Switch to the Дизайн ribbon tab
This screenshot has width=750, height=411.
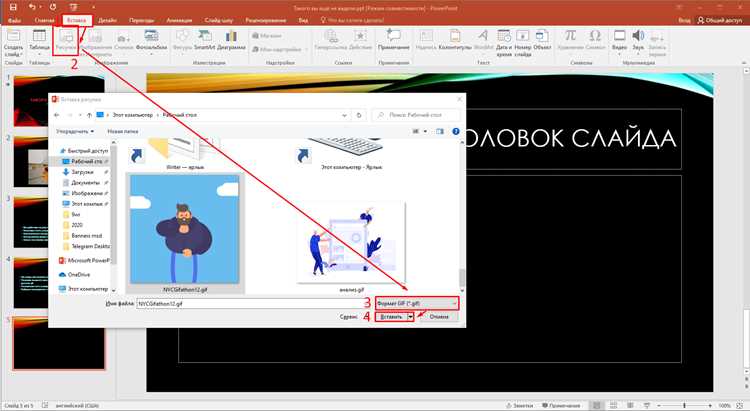point(107,20)
